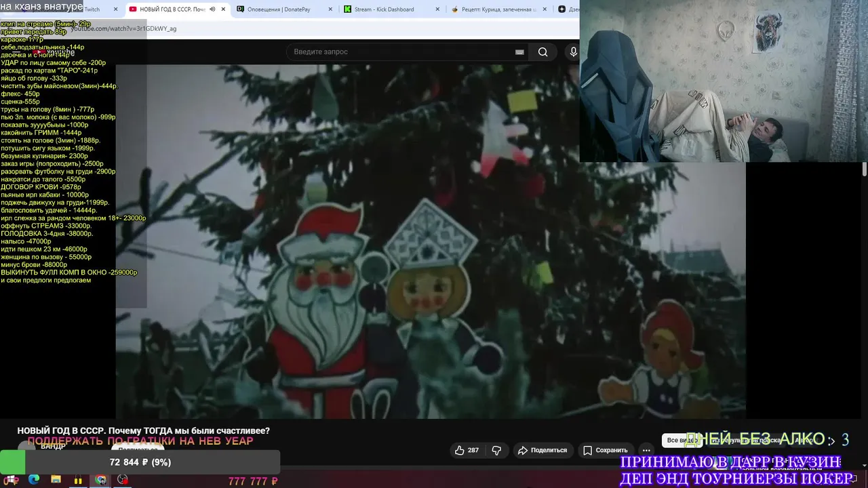Click the YouTube search magnifier button

point(542,52)
